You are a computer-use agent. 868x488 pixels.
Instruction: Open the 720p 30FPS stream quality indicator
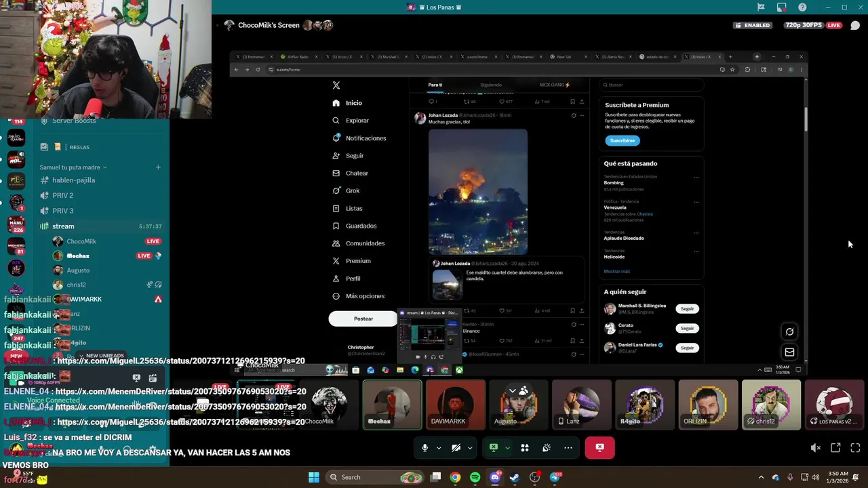(x=803, y=25)
